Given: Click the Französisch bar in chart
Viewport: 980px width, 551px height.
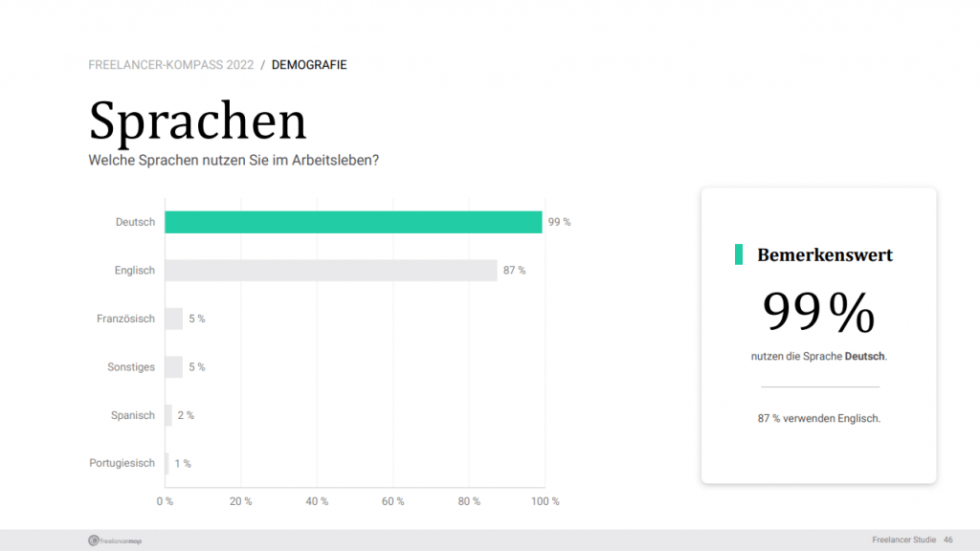Looking at the screenshot, I should click(174, 319).
